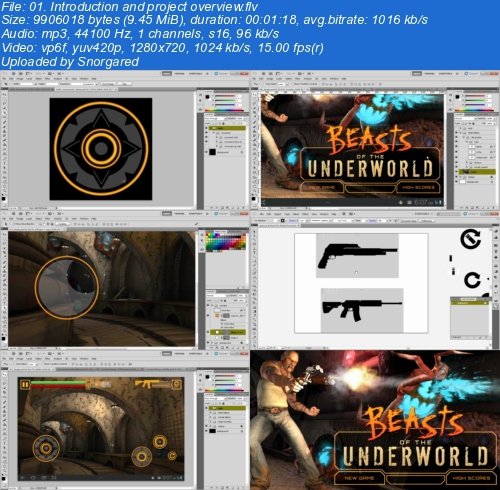Click the dark Essentials workspace button in compass frame
Screen dimensions: 500x490
(167, 74)
